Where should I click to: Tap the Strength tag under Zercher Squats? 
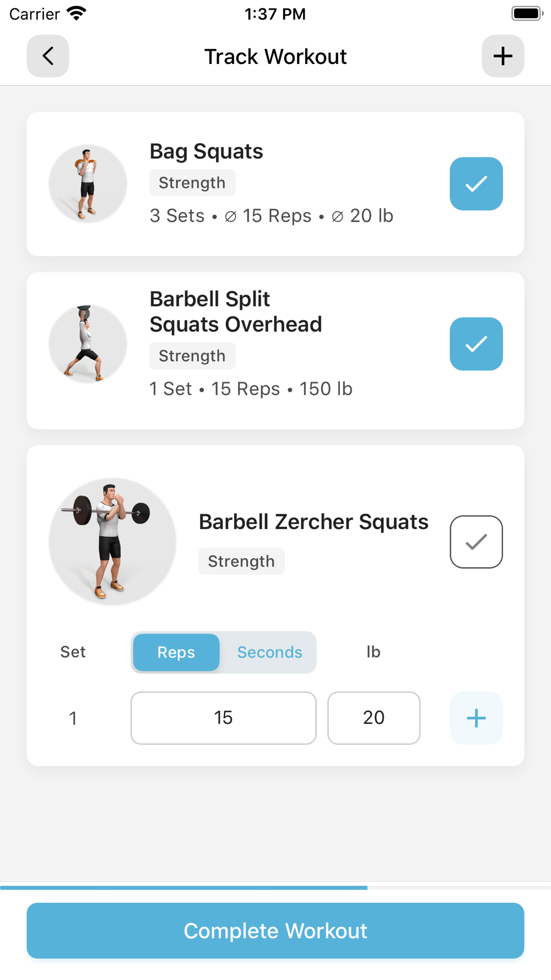pos(241,561)
